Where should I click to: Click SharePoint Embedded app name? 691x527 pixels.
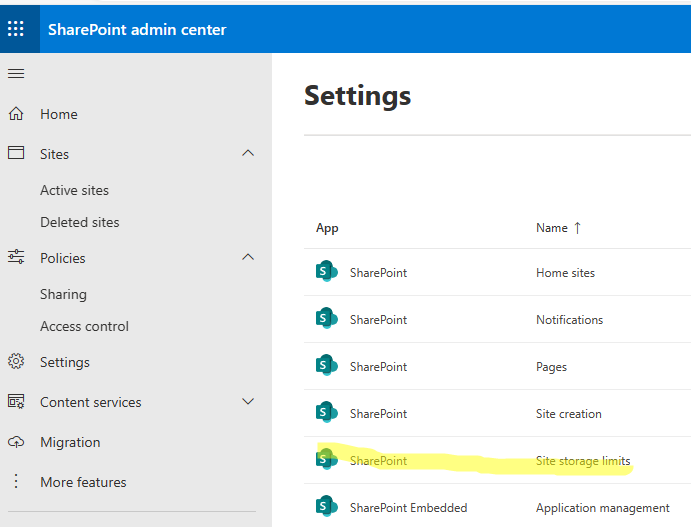coord(409,508)
